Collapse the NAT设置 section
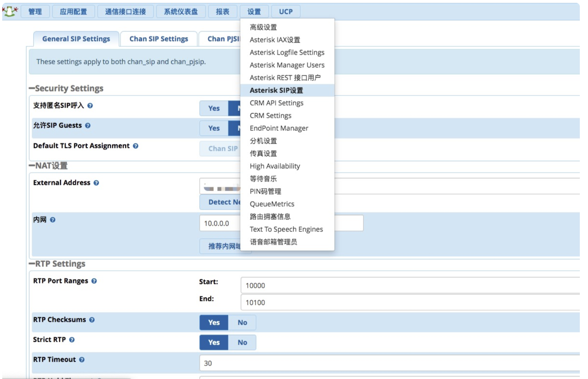The width and height of the screenshot is (588, 379). click(48, 166)
